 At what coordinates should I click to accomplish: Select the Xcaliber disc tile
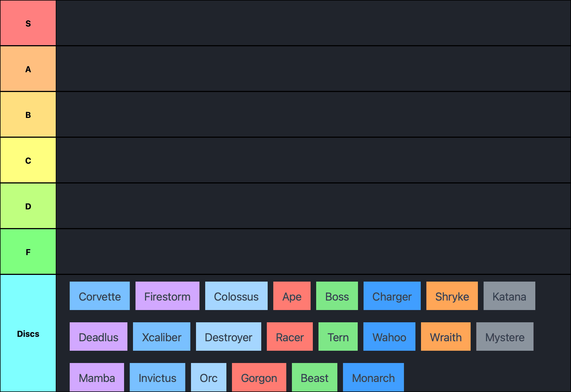(x=161, y=337)
